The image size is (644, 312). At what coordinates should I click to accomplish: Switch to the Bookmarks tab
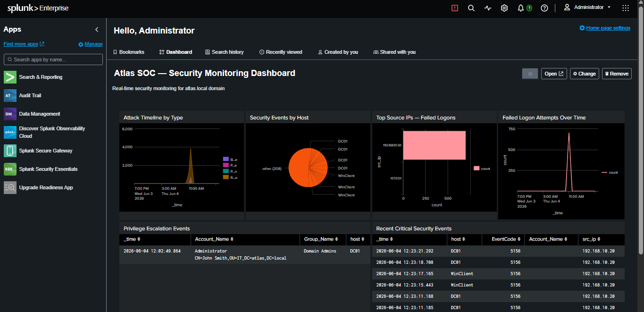coord(129,52)
